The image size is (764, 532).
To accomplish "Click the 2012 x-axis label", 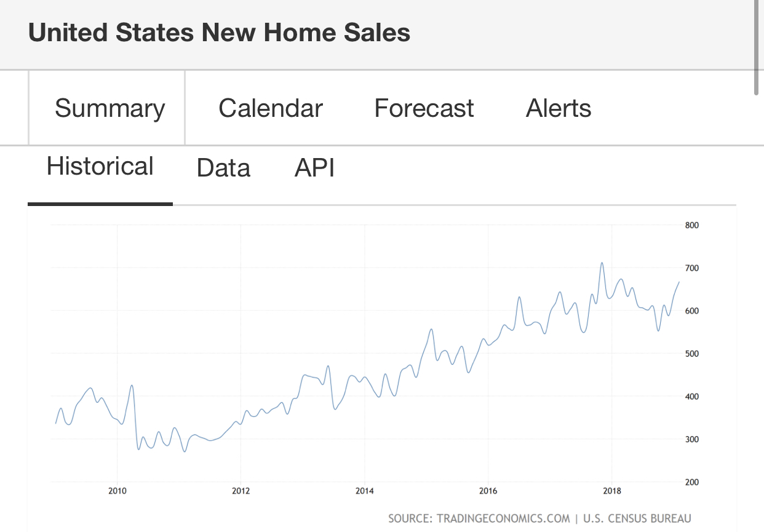I will tap(241, 491).
